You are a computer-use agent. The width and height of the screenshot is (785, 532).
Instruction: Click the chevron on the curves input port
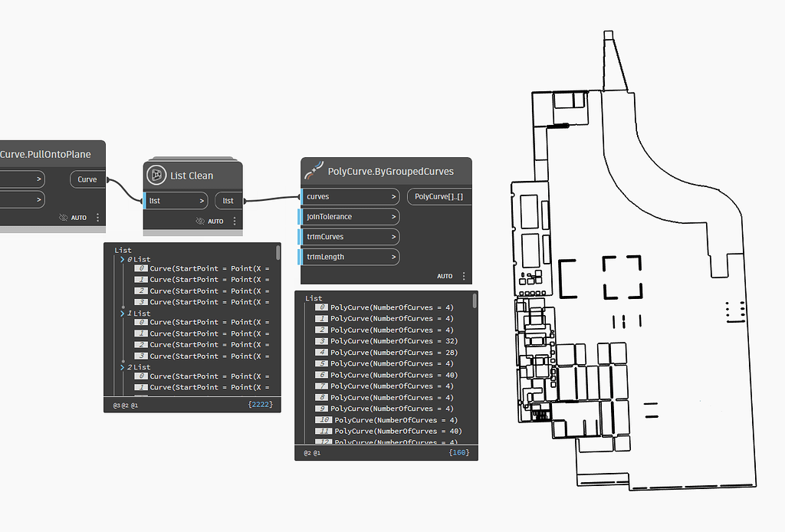[393, 196]
